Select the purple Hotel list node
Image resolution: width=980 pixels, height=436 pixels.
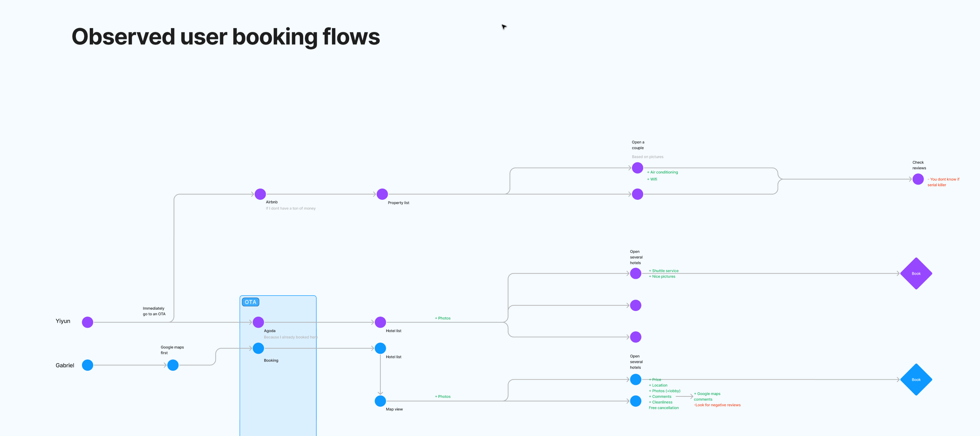coord(380,322)
